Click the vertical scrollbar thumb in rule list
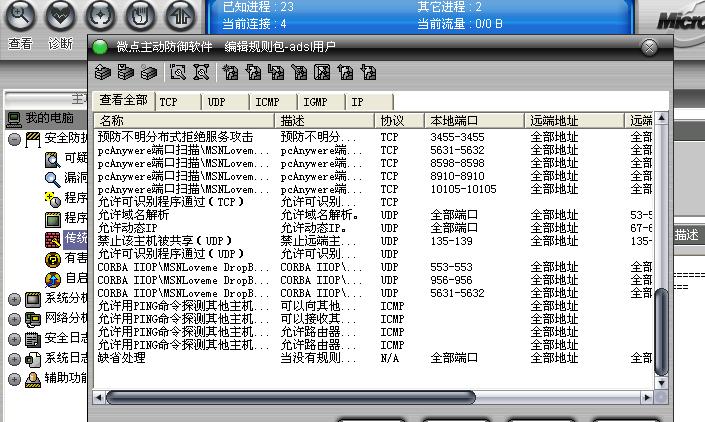This screenshot has height=422, width=705. tap(661, 333)
